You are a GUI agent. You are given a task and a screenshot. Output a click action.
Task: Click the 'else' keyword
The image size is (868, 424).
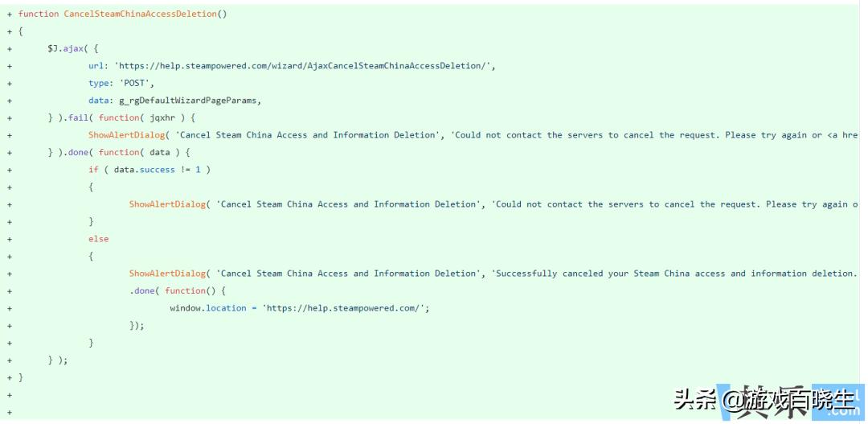pyautogui.click(x=98, y=239)
